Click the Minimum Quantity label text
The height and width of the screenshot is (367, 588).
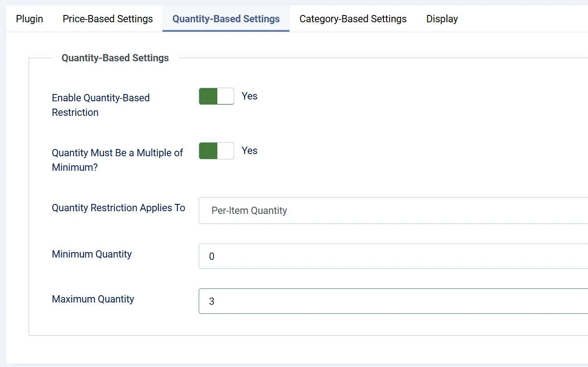tap(92, 254)
